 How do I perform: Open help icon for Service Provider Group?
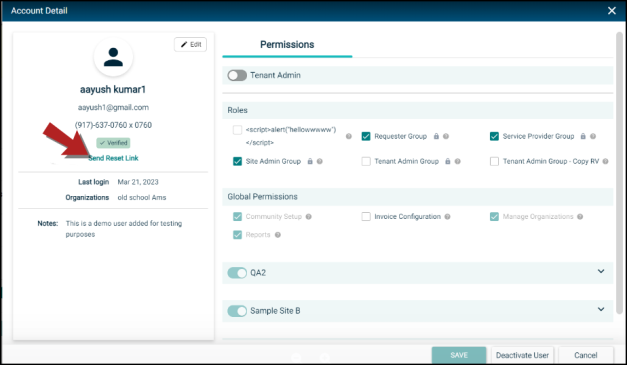point(593,136)
